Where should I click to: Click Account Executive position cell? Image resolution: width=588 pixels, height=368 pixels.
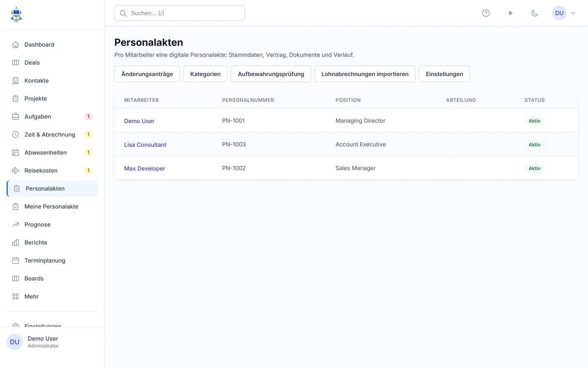point(361,145)
